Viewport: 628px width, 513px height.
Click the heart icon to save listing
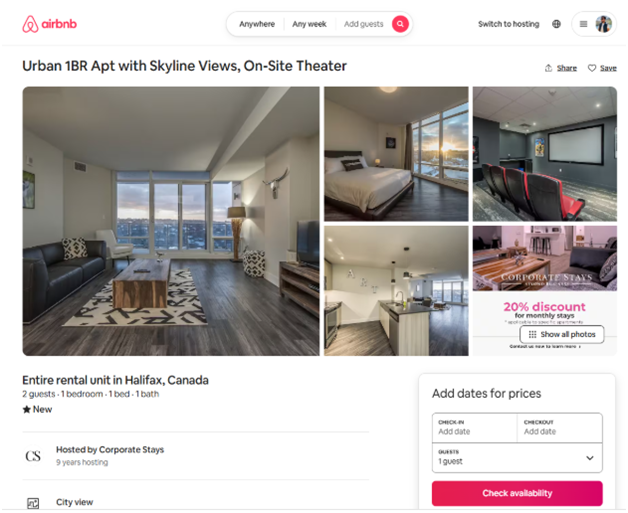pyautogui.click(x=592, y=68)
